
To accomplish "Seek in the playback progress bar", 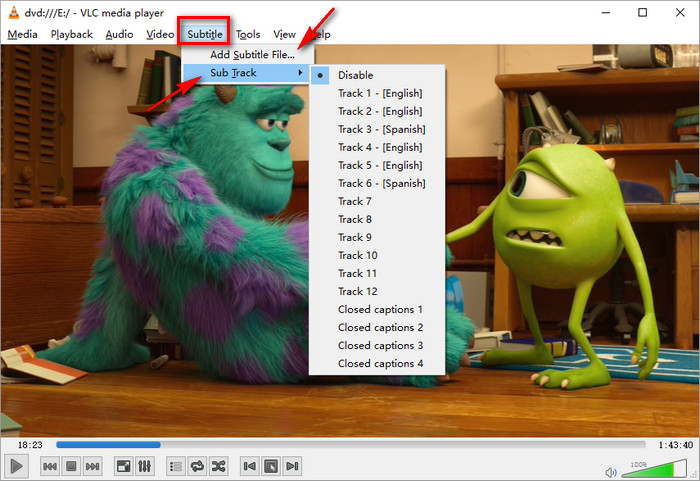I will [x=351, y=444].
